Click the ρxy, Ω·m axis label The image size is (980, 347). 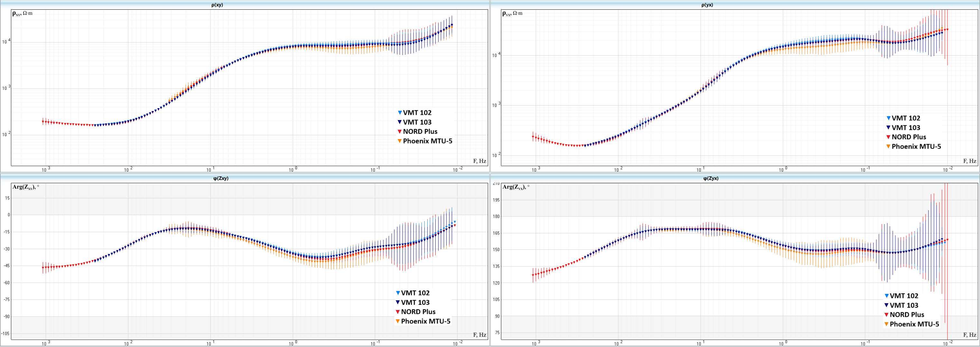pos(23,13)
